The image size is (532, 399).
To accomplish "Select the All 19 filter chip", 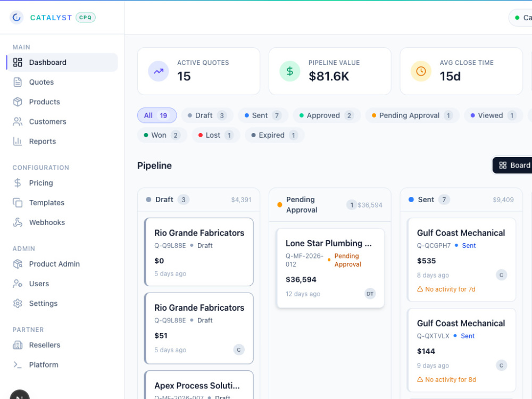I will point(157,115).
